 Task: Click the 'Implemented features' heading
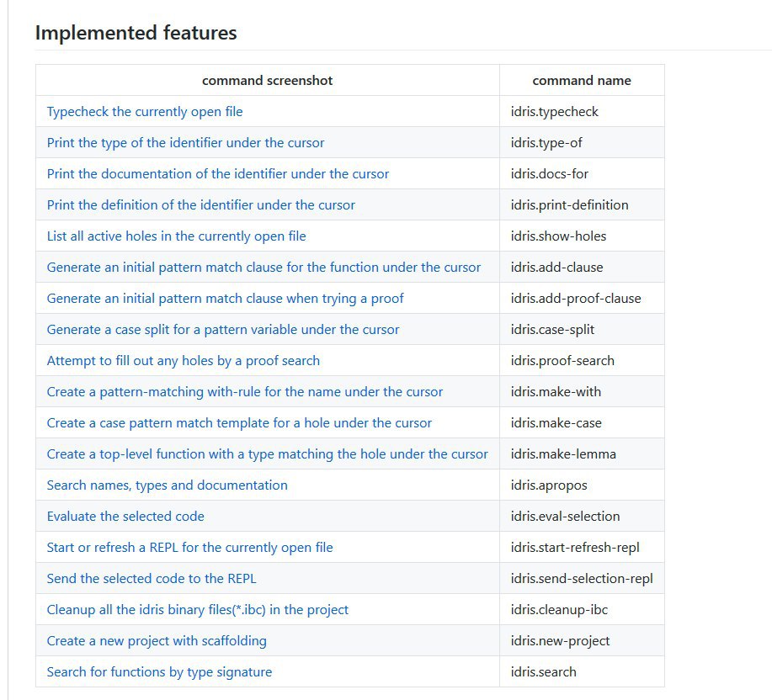coord(136,33)
